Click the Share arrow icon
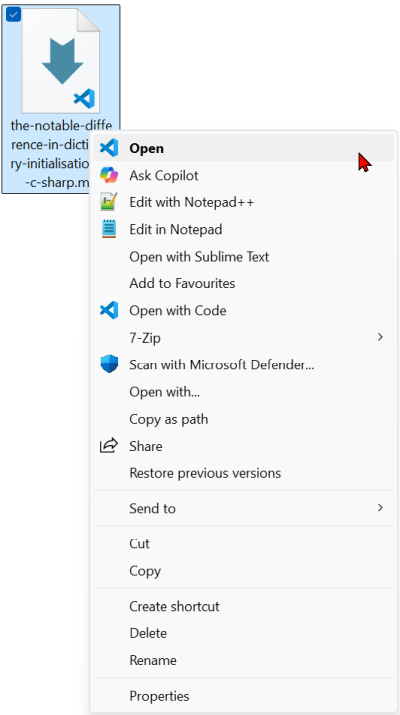The image size is (400, 715). coord(109,446)
